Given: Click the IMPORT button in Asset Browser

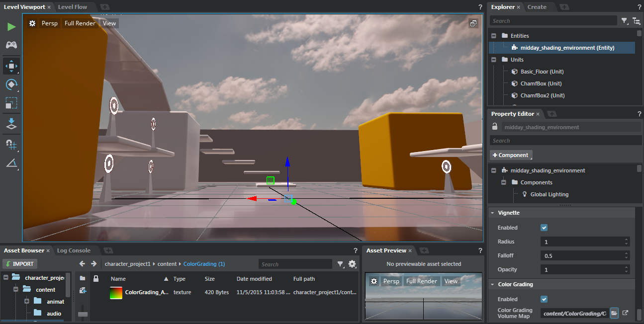Looking at the screenshot, I should point(19,263).
